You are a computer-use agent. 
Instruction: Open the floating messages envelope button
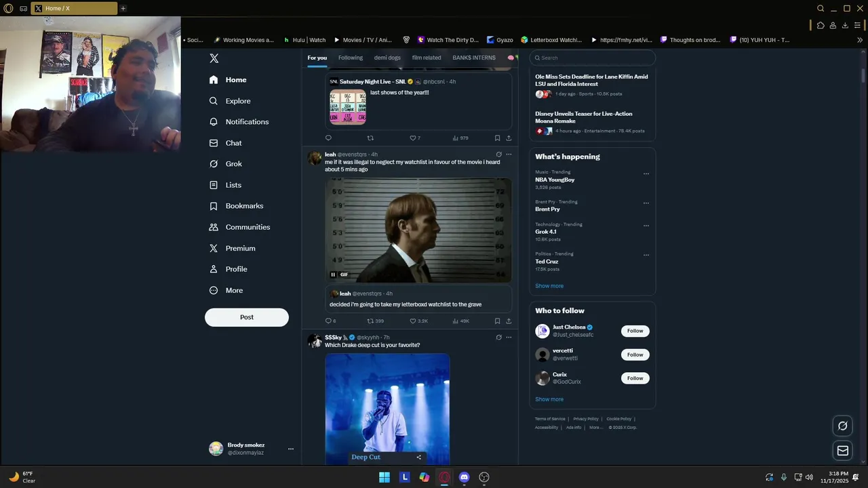click(843, 451)
